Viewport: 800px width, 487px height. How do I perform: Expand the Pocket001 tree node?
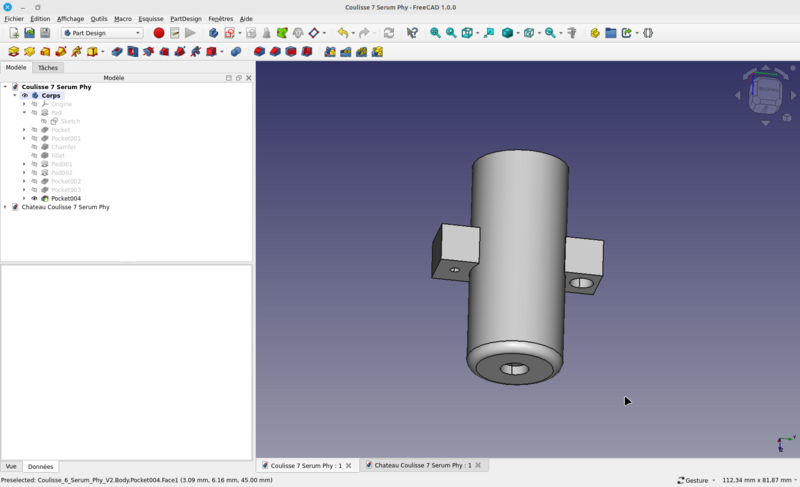tap(24, 138)
